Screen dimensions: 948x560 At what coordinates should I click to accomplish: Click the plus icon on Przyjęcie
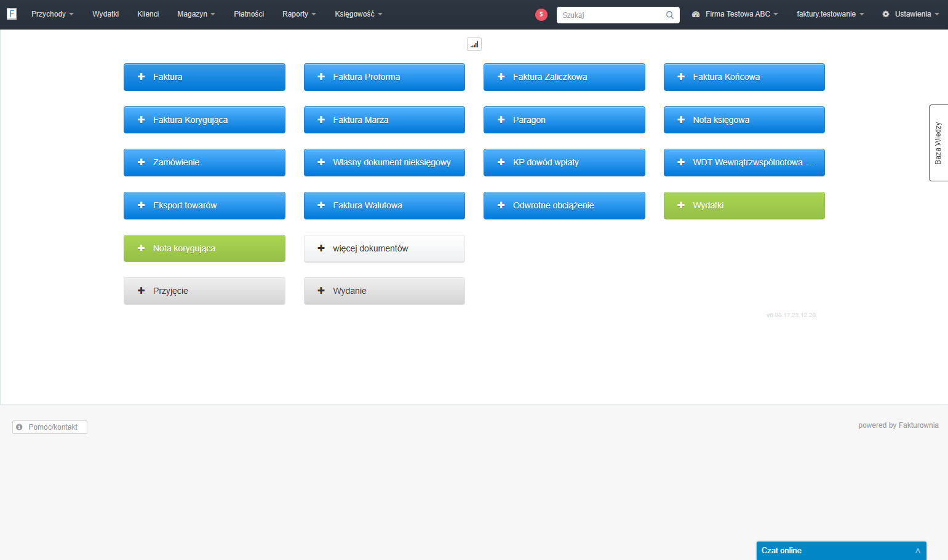click(141, 291)
